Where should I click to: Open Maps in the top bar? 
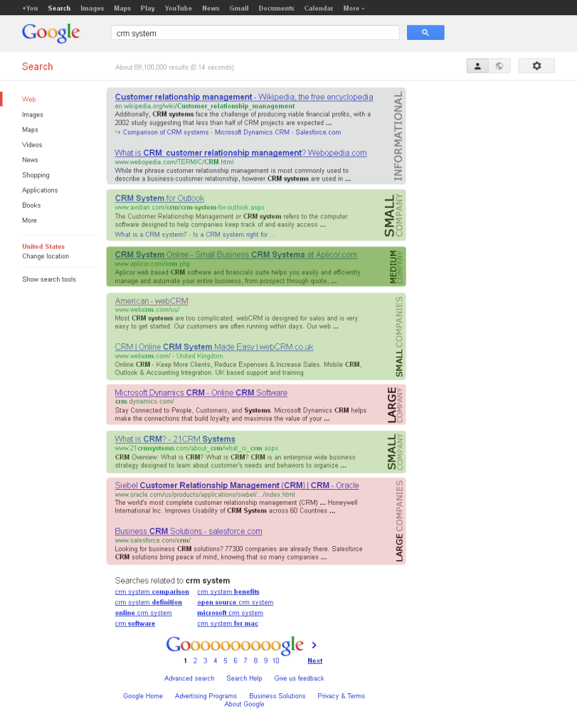point(122,9)
